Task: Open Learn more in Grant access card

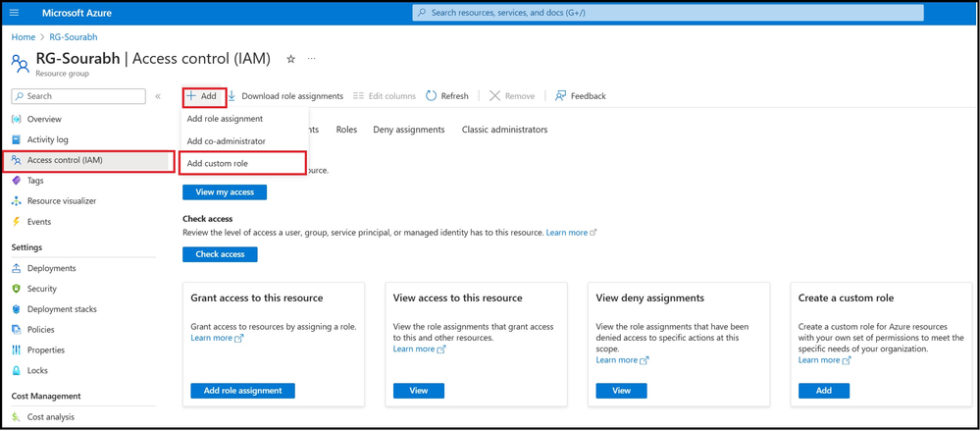Action: tap(217, 338)
